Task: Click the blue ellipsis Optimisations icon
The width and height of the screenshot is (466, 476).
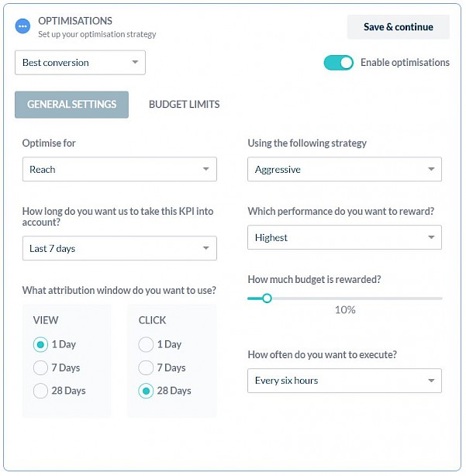Action: click(x=22, y=26)
